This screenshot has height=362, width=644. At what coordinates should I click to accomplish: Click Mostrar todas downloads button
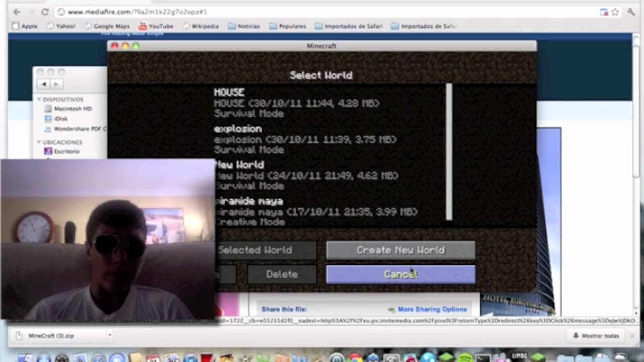(595, 335)
